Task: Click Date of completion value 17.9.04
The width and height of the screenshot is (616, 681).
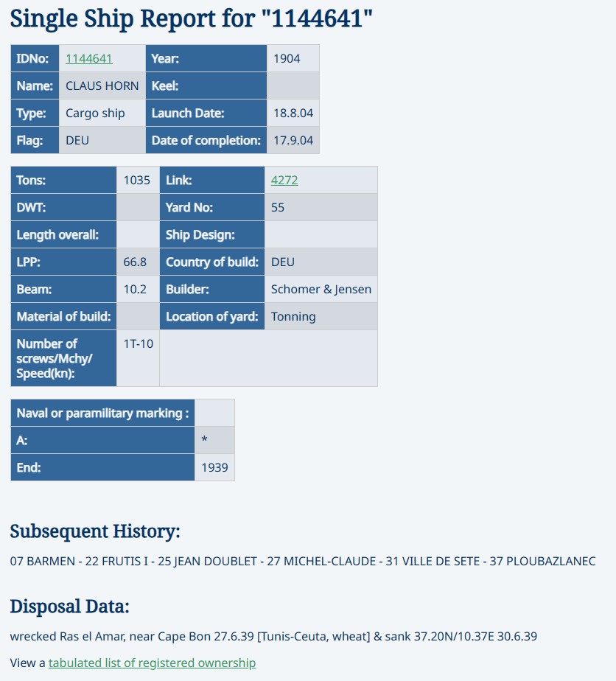Action: (x=293, y=140)
